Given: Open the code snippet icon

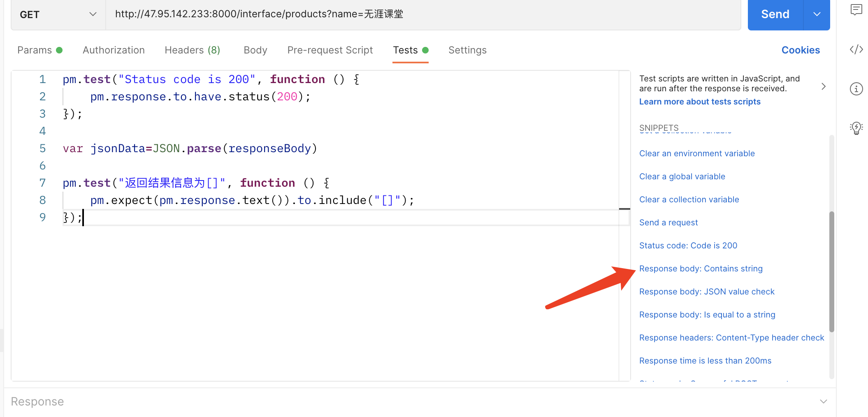Looking at the screenshot, I should click(x=856, y=50).
